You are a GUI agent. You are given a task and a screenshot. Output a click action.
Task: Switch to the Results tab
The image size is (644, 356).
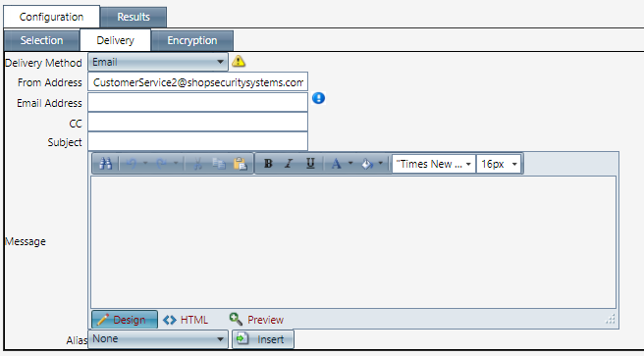coord(134,17)
